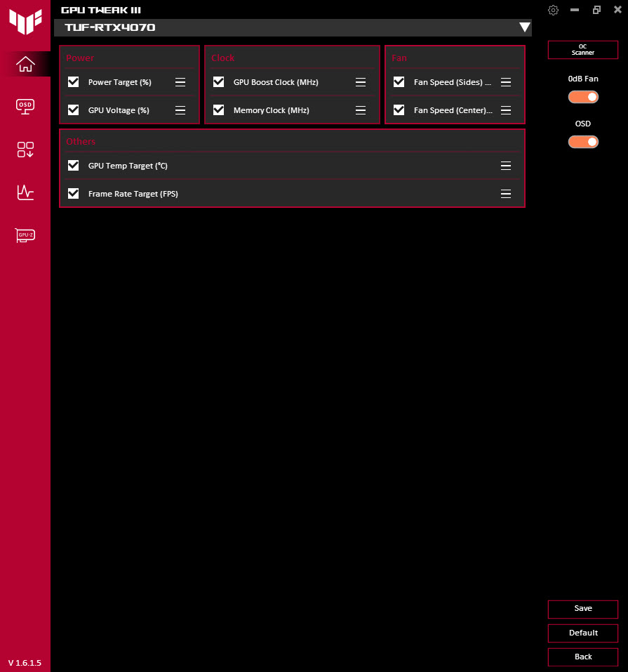Click reorder handle for Memory Clock (MHz)
Image resolution: width=628 pixels, height=672 pixels.
click(361, 110)
